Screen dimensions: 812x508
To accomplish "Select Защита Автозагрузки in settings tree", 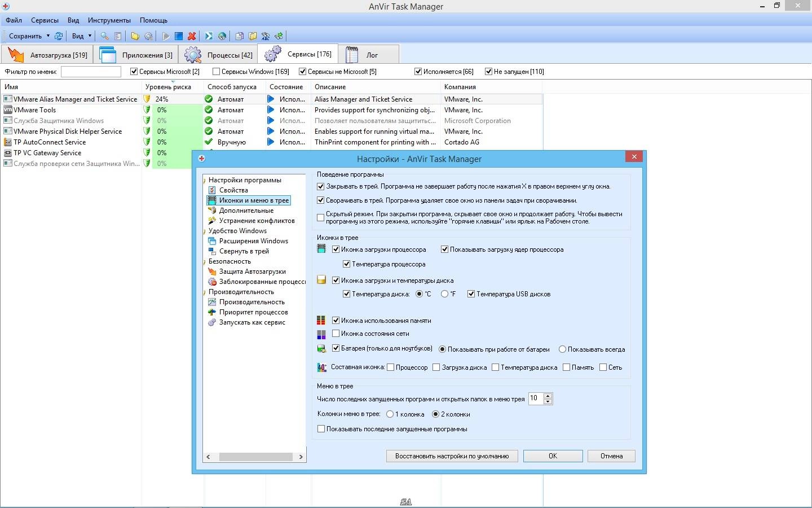I will pos(253,271).
